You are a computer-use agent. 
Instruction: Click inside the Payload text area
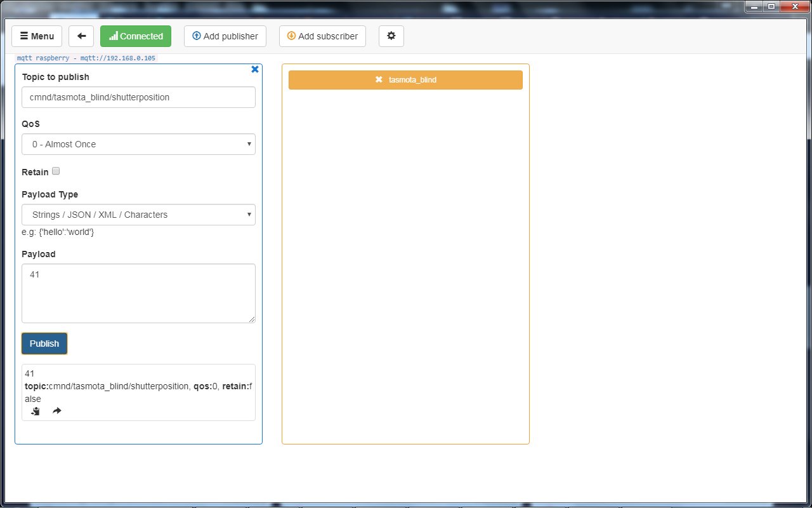coord(138,293)
